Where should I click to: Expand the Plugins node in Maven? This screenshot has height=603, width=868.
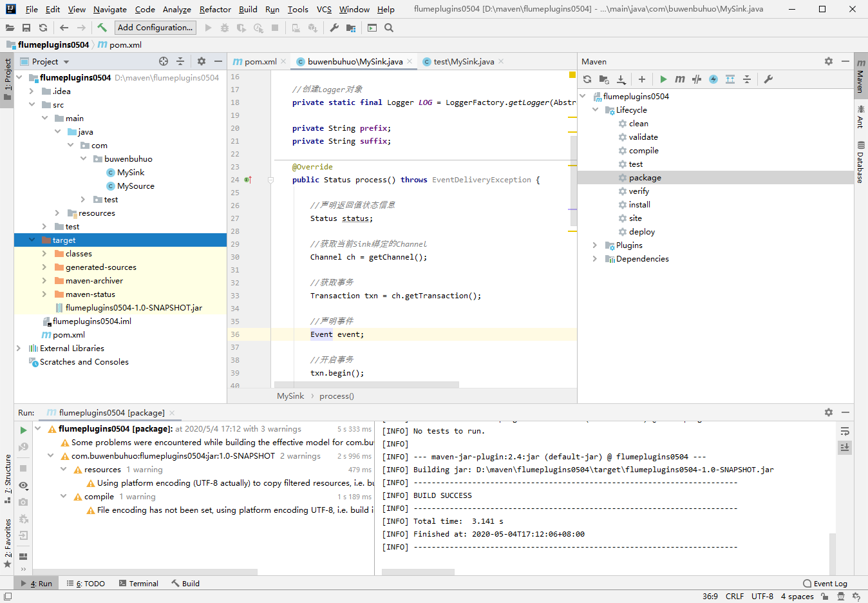(594, 245)
